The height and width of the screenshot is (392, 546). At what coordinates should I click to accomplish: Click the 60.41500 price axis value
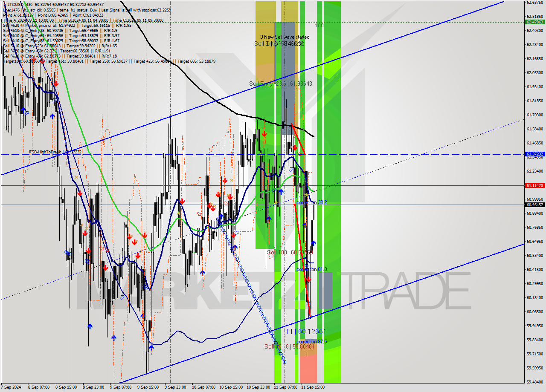tap(534, 269)
